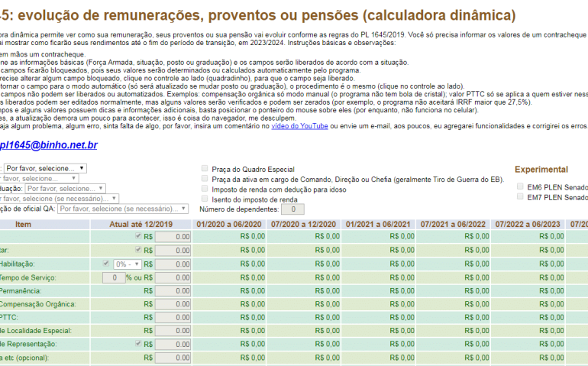Toggle the Habilitação row lock checkbox
This screenshot has height=366, width=588.
(105, 264)
